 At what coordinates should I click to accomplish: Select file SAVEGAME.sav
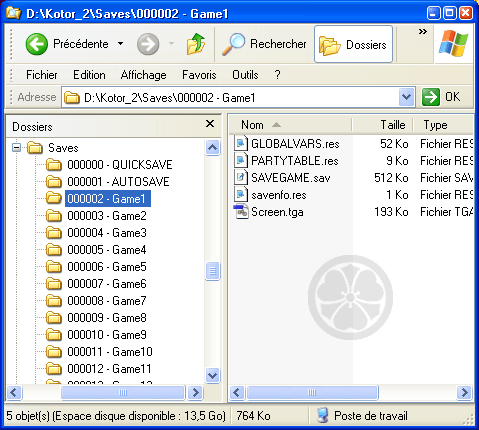tap(291, 178)
